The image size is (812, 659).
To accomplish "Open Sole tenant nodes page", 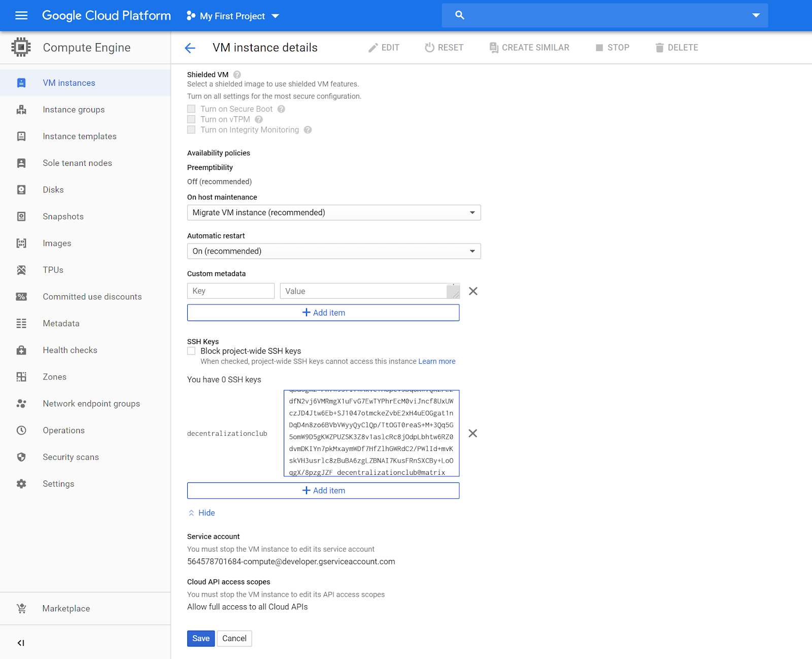I will point(78,163).
